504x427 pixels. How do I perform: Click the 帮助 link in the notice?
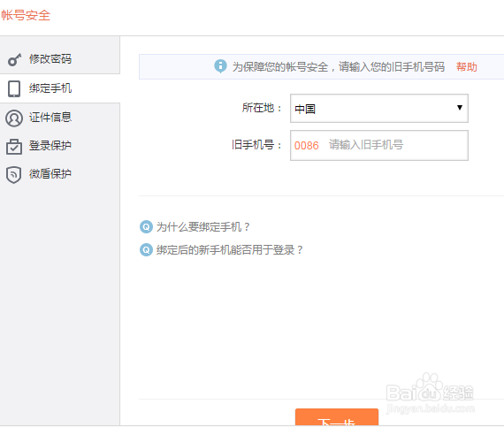click(x=466, y=67)
